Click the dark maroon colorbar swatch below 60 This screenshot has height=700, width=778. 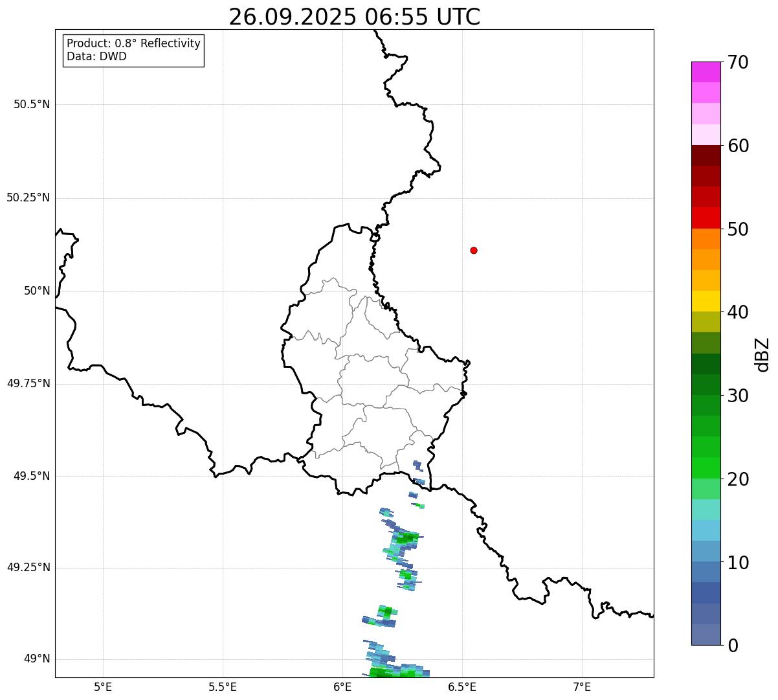[x=706, y=155]
